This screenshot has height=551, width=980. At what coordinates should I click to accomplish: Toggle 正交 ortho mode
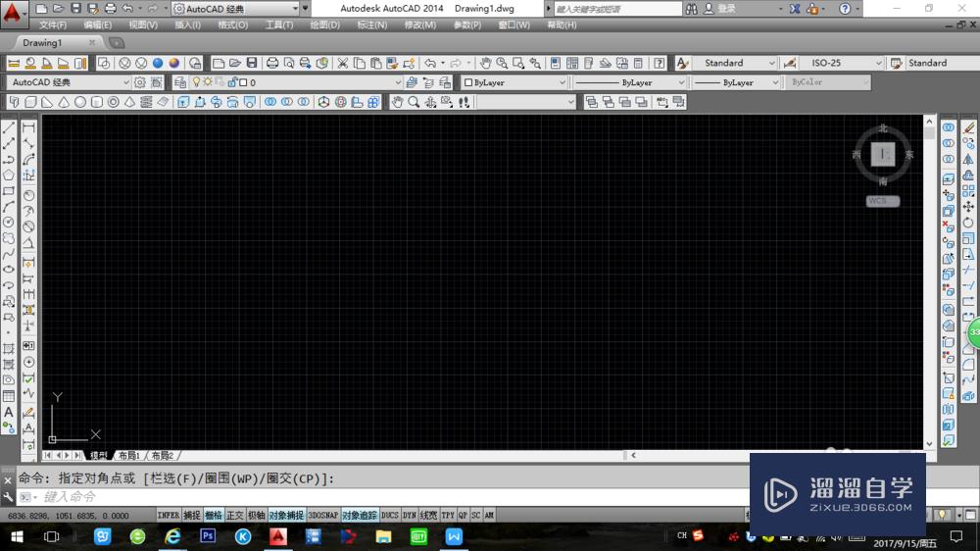coord(235,516)
